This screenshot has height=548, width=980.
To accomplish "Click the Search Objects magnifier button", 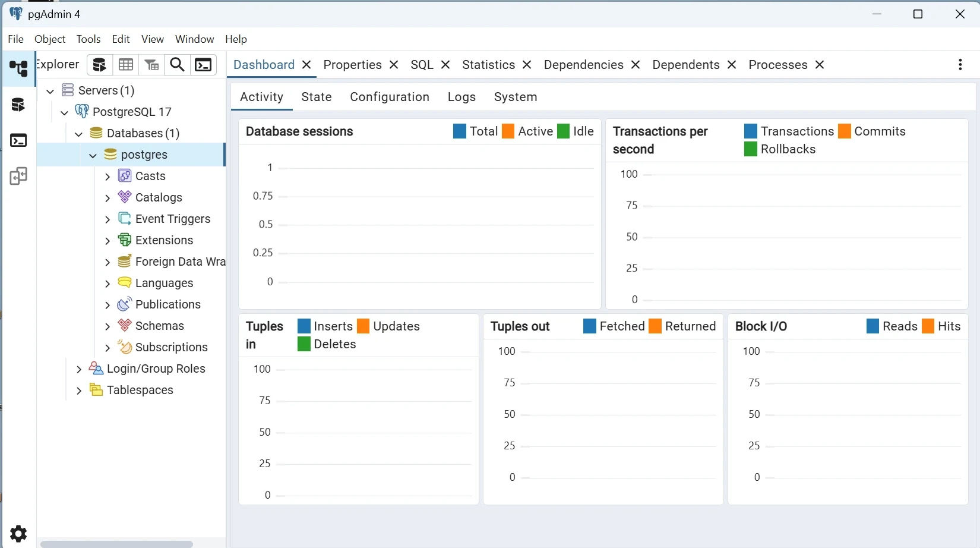I will click(x=177, y=65).
